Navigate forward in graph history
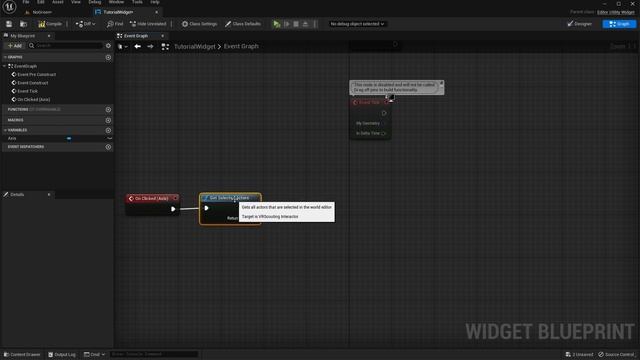 pyautogui.click(x=150, y=47)
